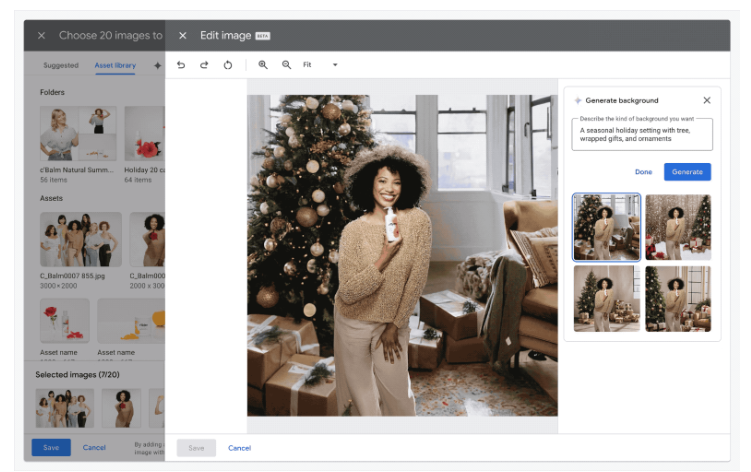Click the main edited holiday image
The height and width of the screenshot is (472, 751).
(402, 255)
